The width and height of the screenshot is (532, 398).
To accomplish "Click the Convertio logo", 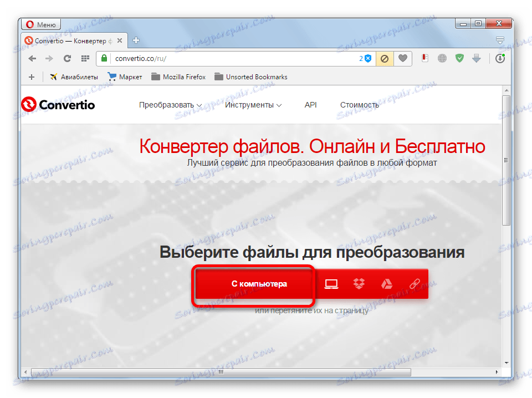I will pos(58,105).
